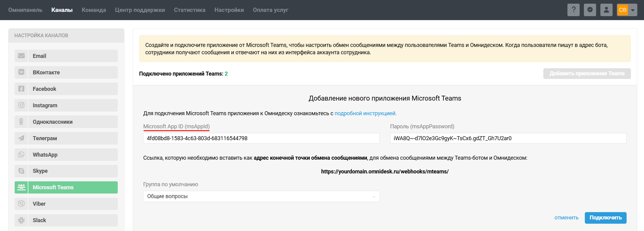
Task: Select the Microsoft Teams channel
Action: [66, 187]
